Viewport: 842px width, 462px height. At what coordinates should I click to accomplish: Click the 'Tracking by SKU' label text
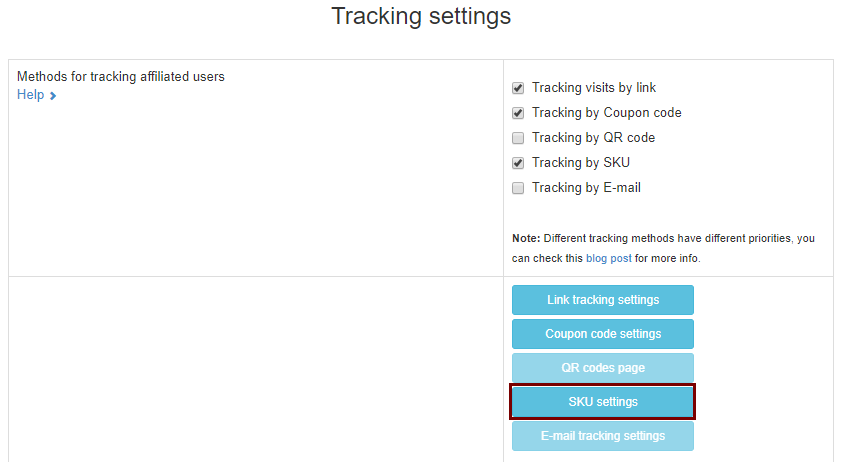click(x=581, y=163)
